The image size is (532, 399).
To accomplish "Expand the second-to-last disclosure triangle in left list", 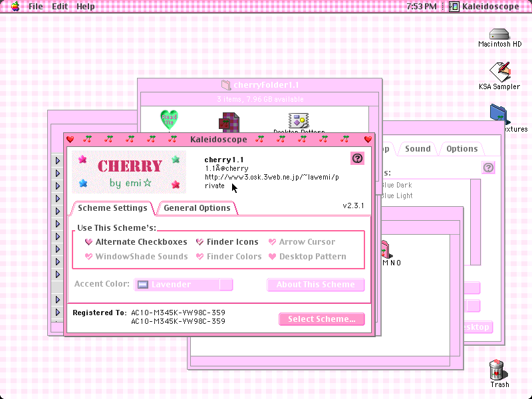I will [58, 300].
